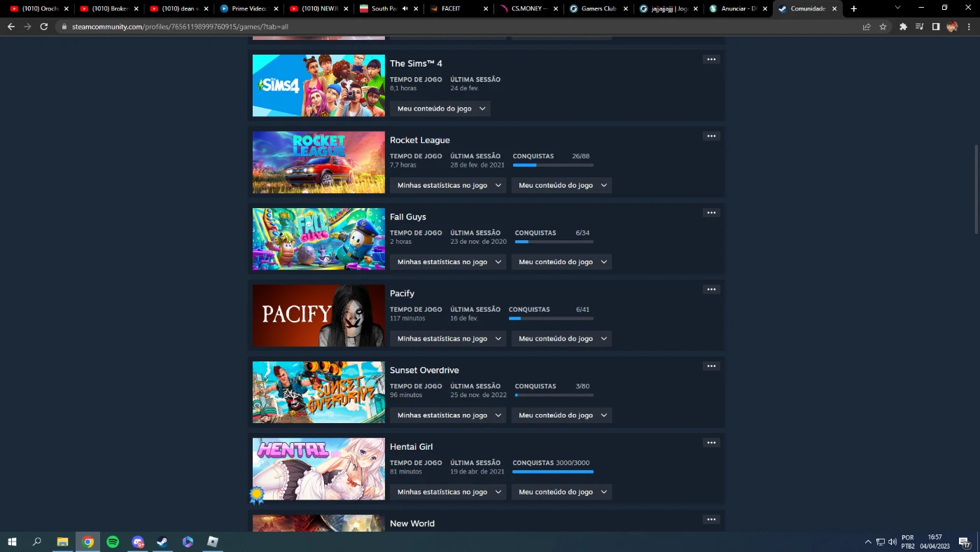
Task: Open the three-dot menu for Fall Guys
Action: pyautogui.click(x=711, y=213)
